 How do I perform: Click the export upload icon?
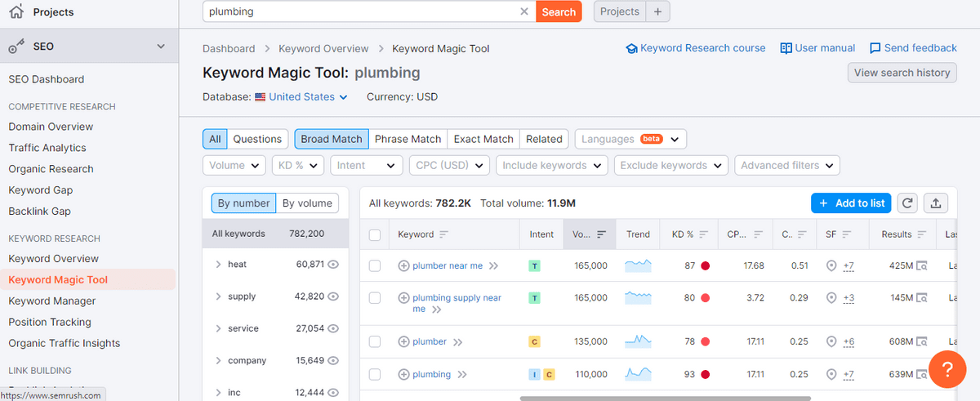click(x=936, y=203)
